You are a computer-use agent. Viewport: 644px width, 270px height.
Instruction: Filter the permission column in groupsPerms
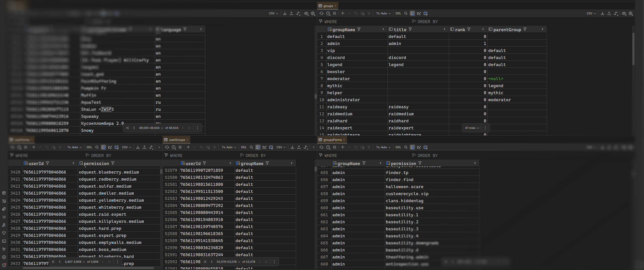coord(420,163)
